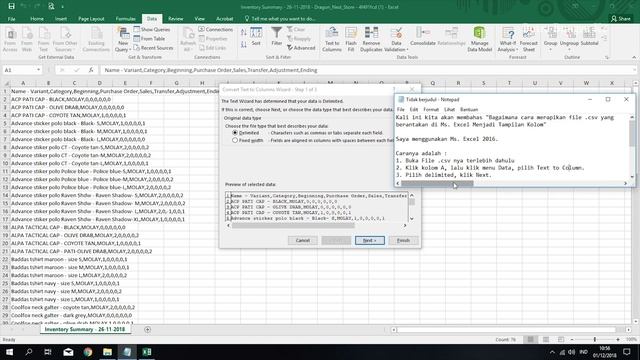The height and width of the screenshot is (360, 640).
Task: Open Excel from the Windows taskbar
Action: [x=147, y=352]
